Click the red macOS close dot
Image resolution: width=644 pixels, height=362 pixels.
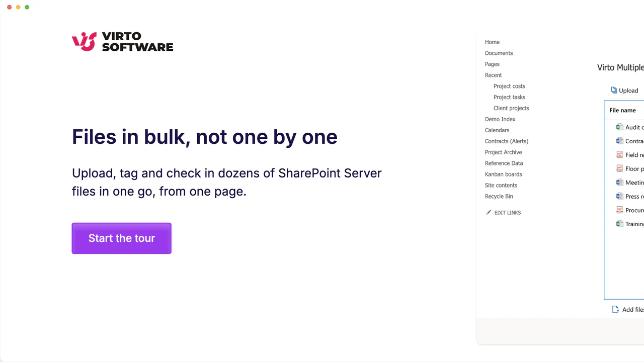(10, 7)
